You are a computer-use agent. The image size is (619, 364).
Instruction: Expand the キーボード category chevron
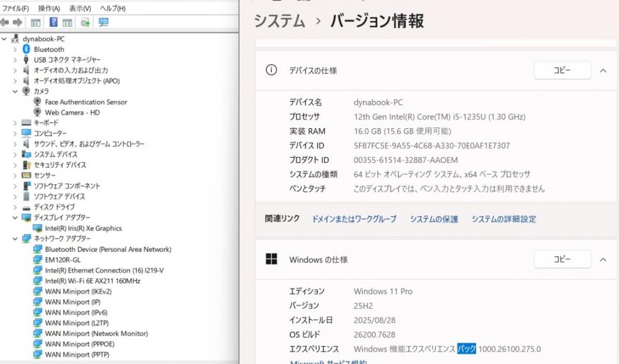pyautogui.click(x=15, y=123)
